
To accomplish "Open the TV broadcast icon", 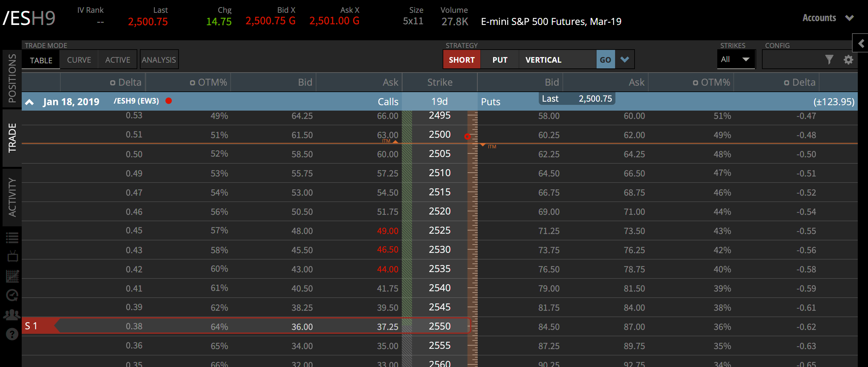I will click(x=12, y=257).
